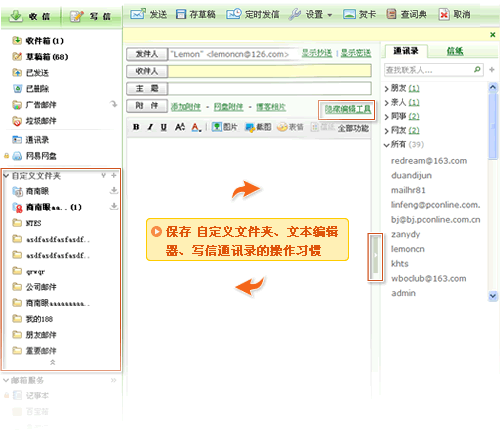Open the 表情 emoticon picker
Viewport: 500px width, 439px height.
290,127
